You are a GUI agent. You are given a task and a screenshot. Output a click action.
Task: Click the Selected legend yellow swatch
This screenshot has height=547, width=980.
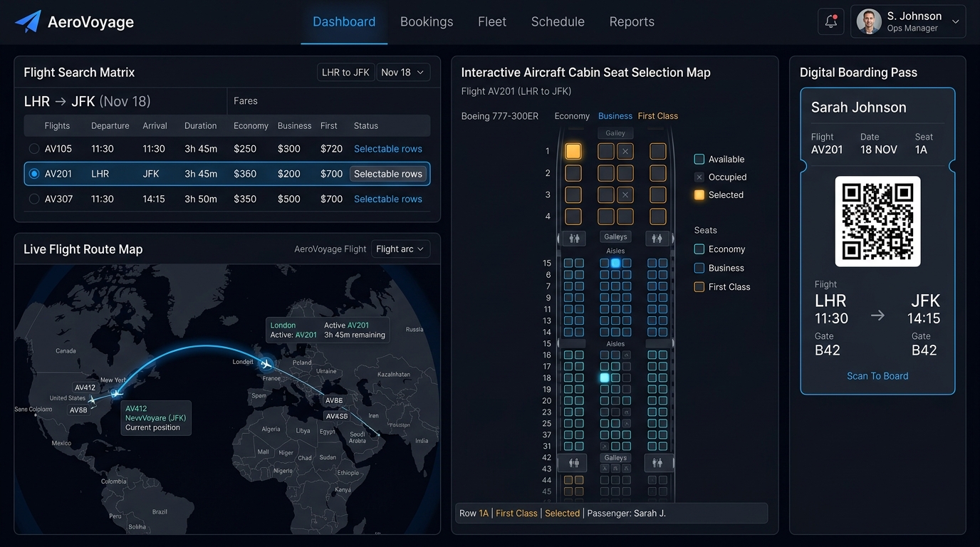coord(699,194)
